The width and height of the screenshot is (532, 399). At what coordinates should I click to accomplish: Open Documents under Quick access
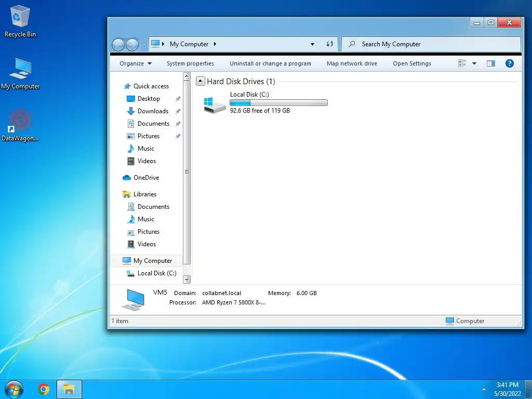coord(153,124)
